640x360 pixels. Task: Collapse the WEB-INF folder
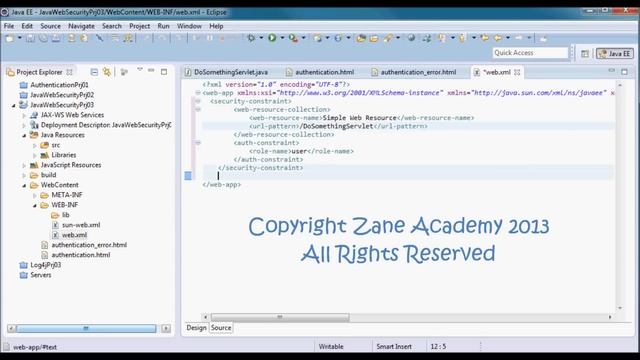tap(35, 205)
